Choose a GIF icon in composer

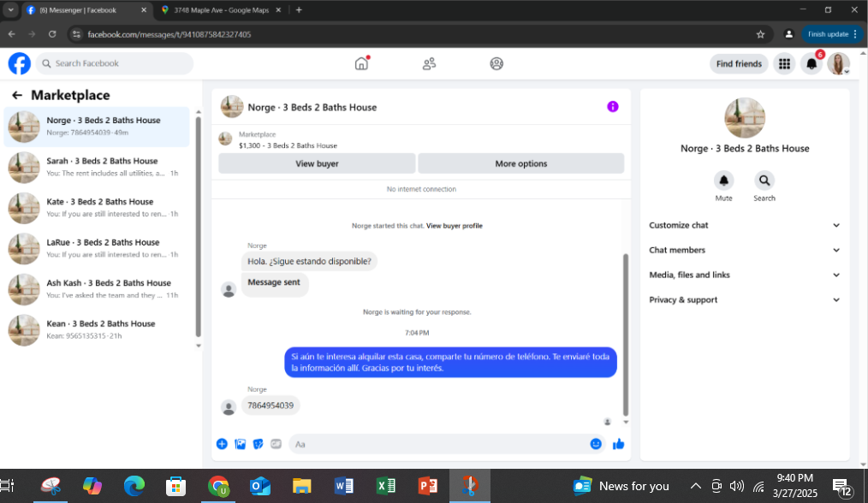[276, 444]
